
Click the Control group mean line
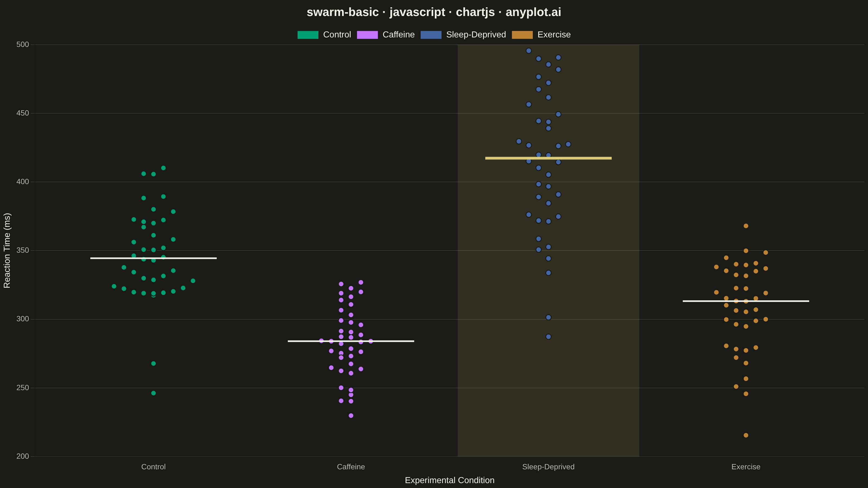tap(153, 258)
